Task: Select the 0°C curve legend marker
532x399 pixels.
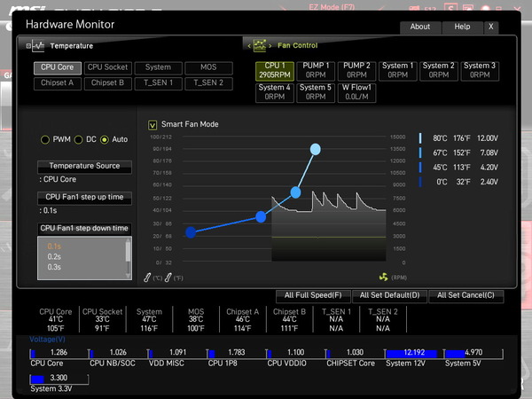Action: point(420,181)
